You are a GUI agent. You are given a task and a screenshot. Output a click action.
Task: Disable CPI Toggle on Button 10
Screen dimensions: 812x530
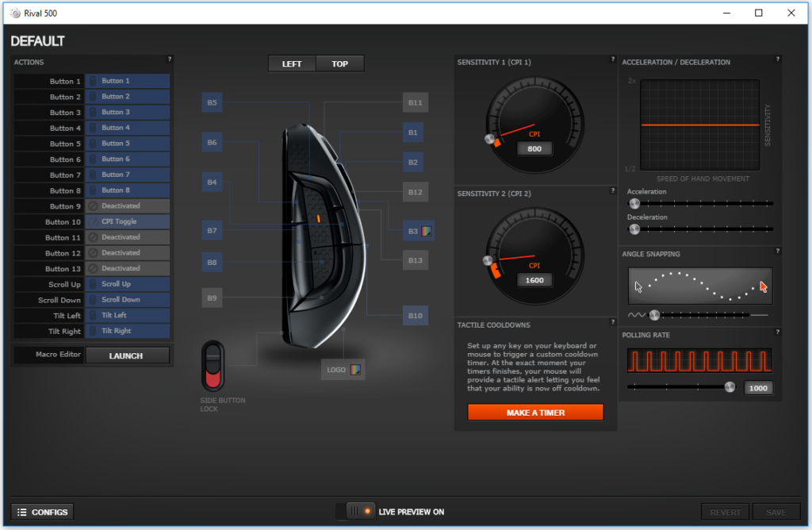tap(128, 221)
